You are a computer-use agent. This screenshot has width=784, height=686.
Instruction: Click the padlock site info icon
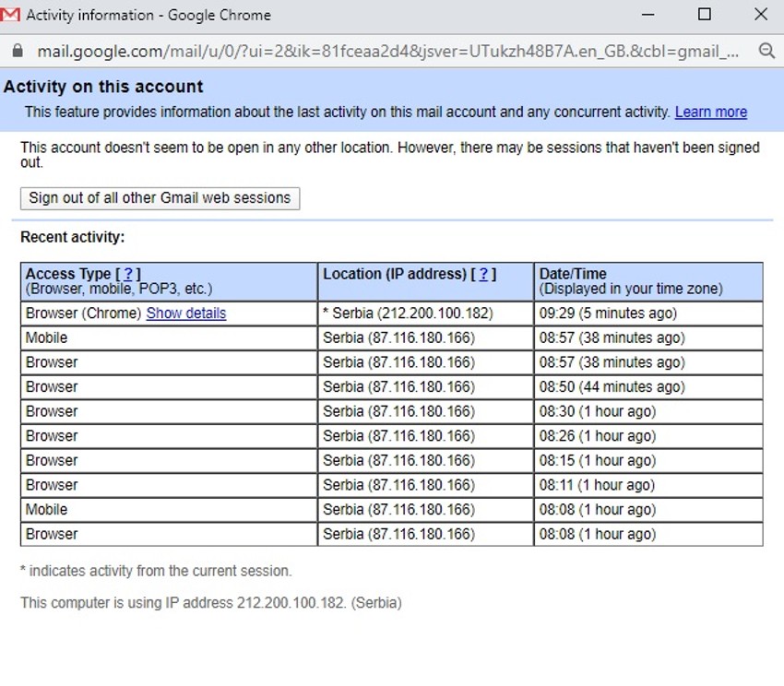point(16,51)
